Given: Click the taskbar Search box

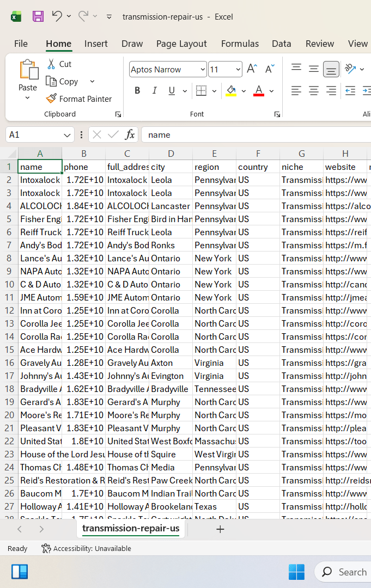Looking at the screenshot, I should click(x=344, y=572).
